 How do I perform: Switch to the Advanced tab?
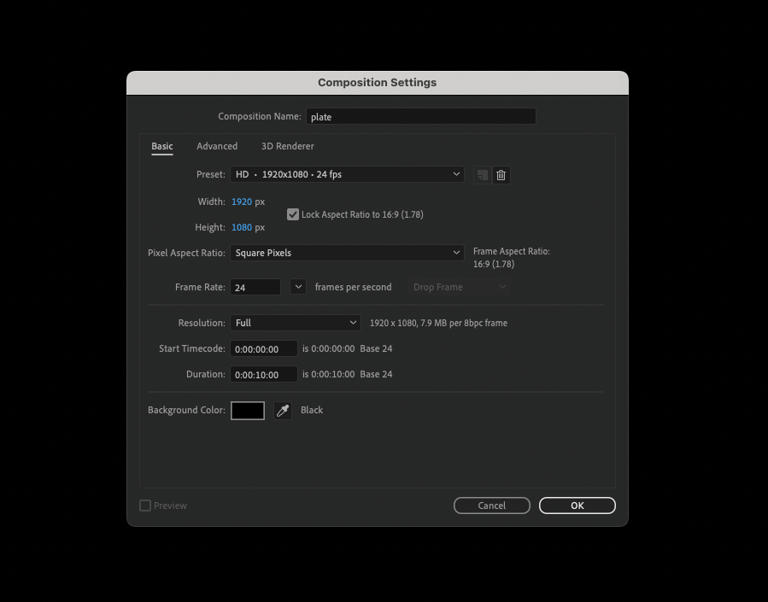coord(217,146)
